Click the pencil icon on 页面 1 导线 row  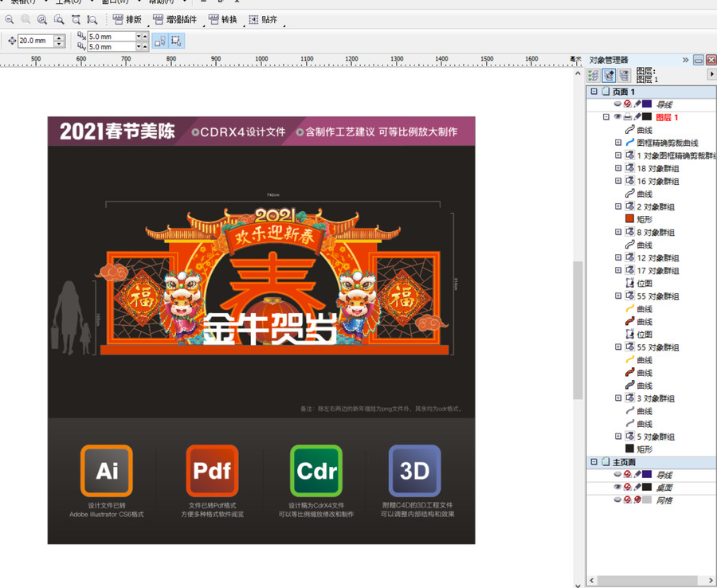(x=637, y=104)
